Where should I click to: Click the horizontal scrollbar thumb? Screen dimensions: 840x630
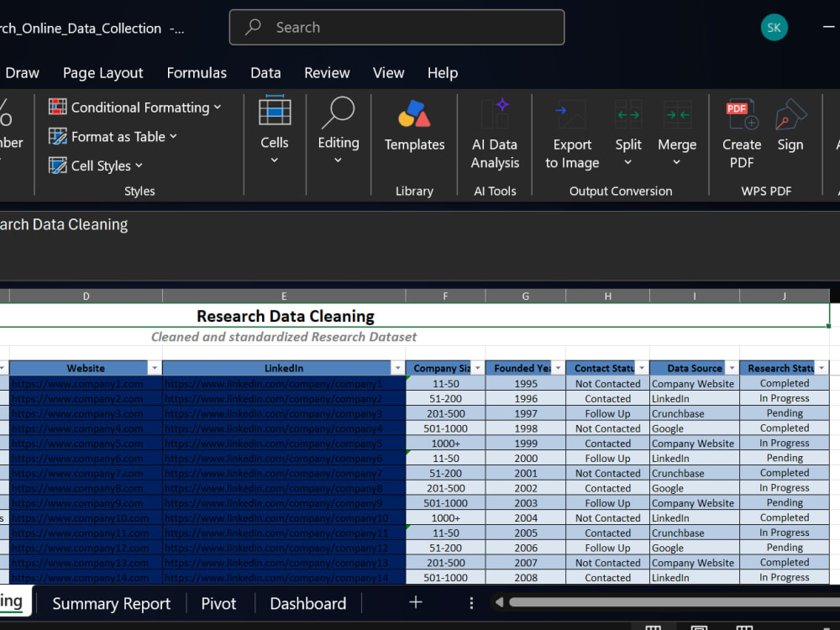674,602
